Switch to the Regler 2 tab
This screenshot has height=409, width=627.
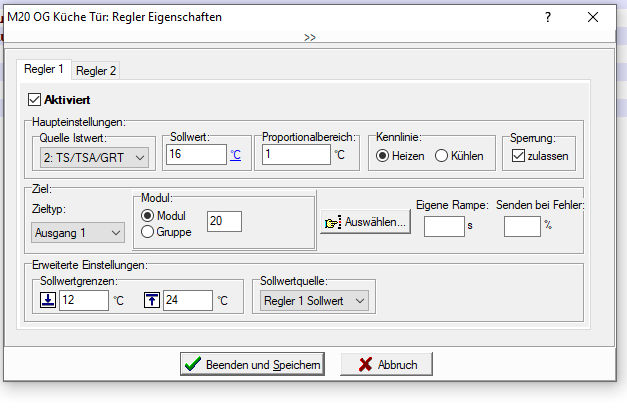(96, 70)
